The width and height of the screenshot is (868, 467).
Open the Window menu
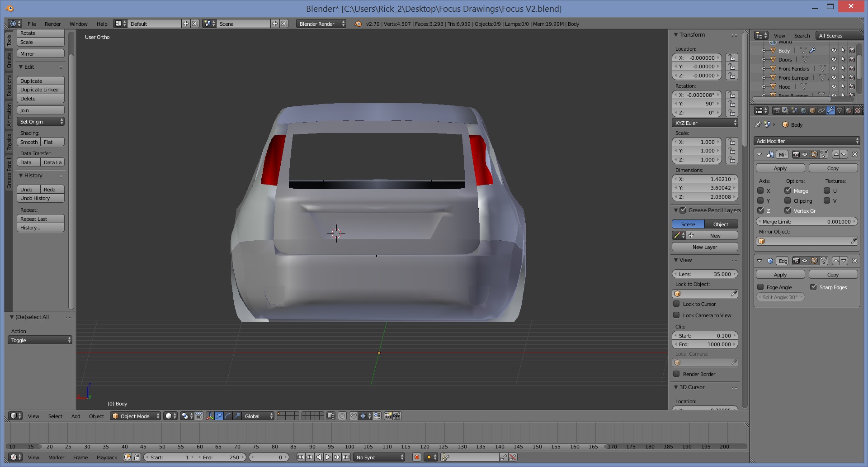coord(78,24)
